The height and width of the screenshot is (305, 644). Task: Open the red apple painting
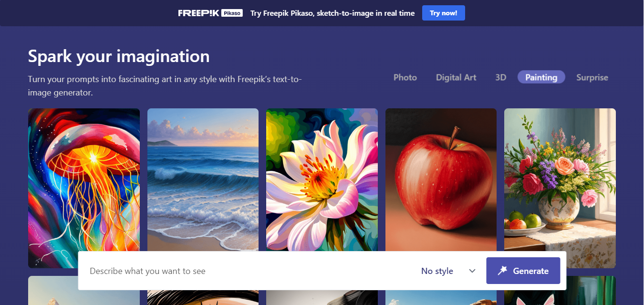click(441, 180)
